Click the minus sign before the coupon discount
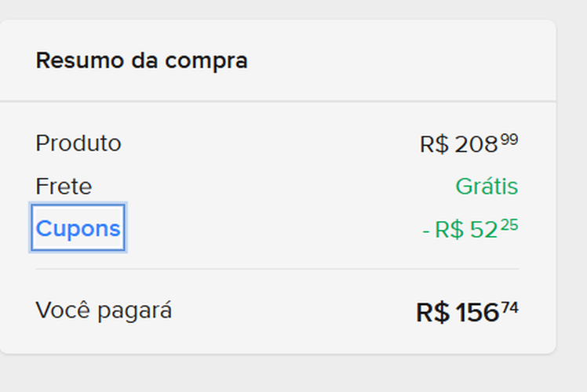Viewport: 587px width, 392px height. [x=426, y=230]
